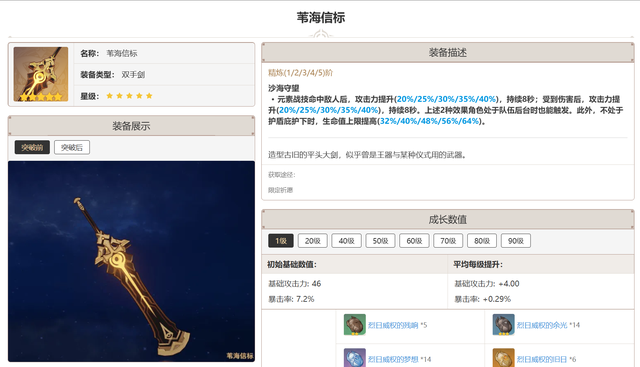Viewport: 640px width, 367px height.
Task: Open the 烈日威权的梦想 material link
Action: pyautogui.click(x=393, y=359)
